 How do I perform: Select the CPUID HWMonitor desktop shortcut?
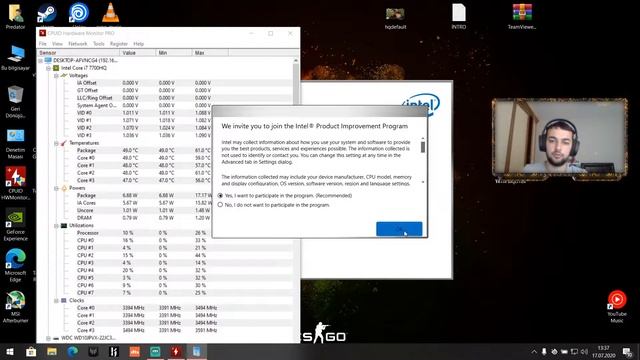[x=16, y=183]
